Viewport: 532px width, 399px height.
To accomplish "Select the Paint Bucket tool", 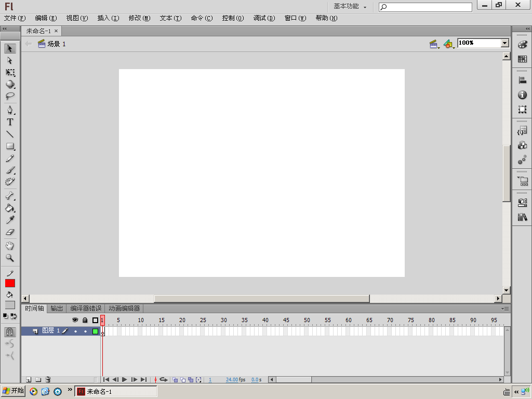I will (x=10, y=208).
